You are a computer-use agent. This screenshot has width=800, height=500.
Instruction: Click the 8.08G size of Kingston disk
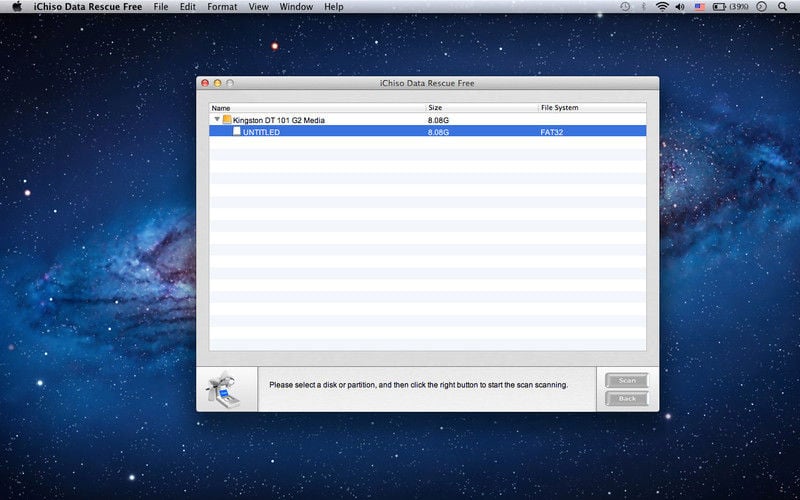(438, 120)
